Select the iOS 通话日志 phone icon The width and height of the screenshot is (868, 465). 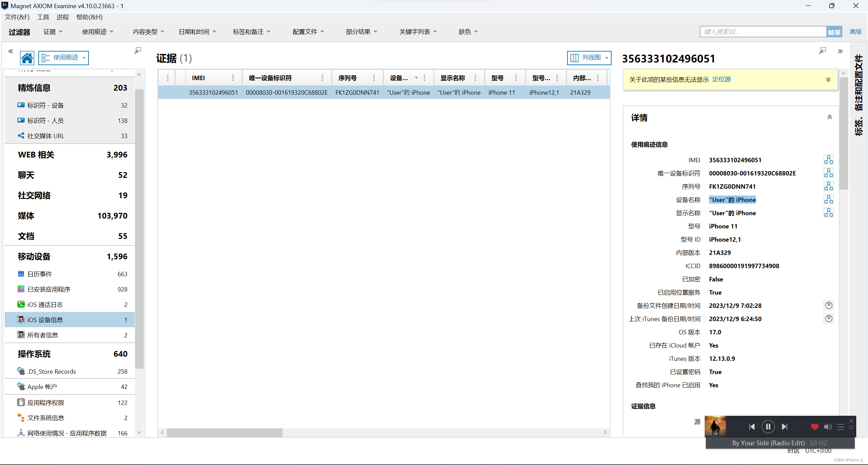[21, 304]
